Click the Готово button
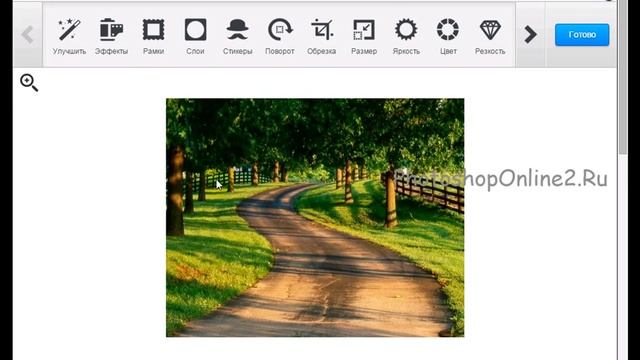This screenshot has width=640, height=360. click(582, 35)
